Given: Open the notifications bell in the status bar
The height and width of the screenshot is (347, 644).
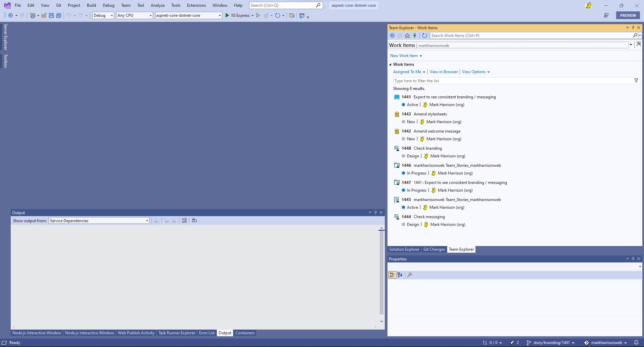Looking at the screenshot, I should tap(636, 342).
